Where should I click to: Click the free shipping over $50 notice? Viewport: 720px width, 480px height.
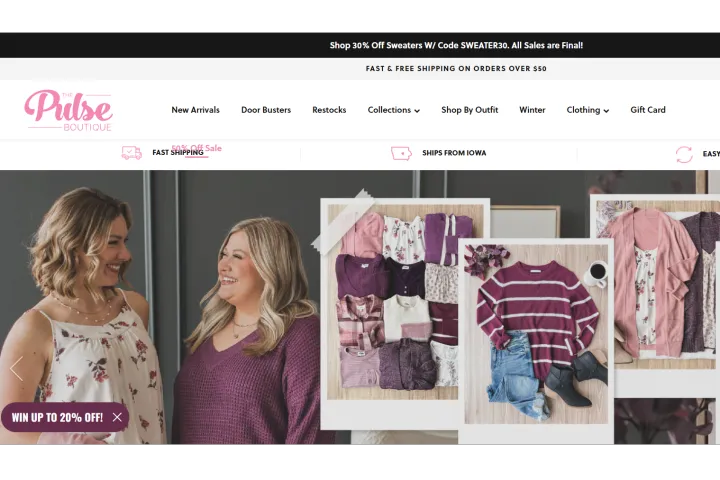(456, 68)
